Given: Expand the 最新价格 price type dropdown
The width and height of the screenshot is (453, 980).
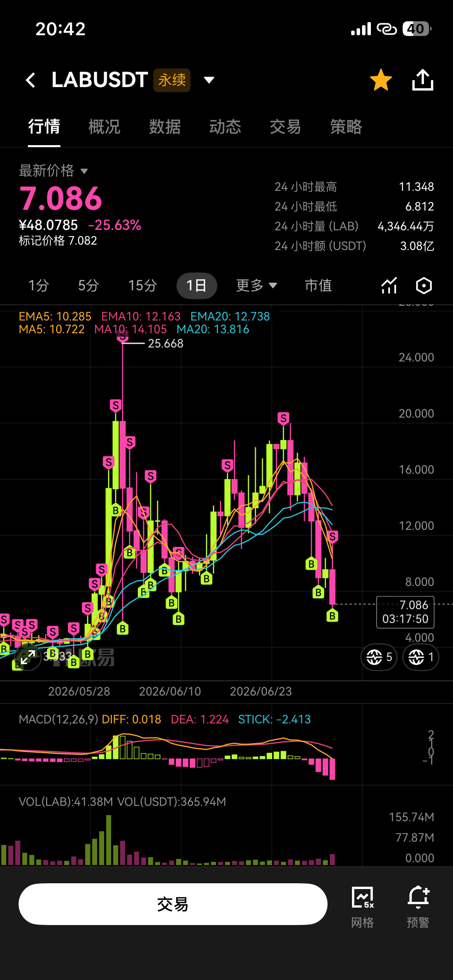Looking at the screenshot, I should click(84, 171).
